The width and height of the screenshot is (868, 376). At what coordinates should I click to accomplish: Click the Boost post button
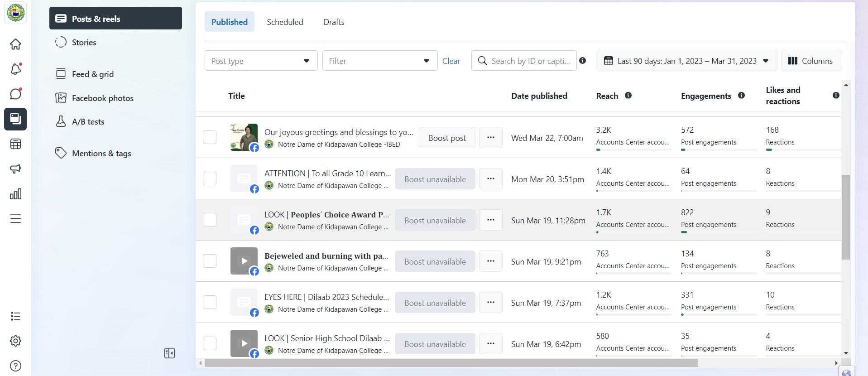point(447,138)
